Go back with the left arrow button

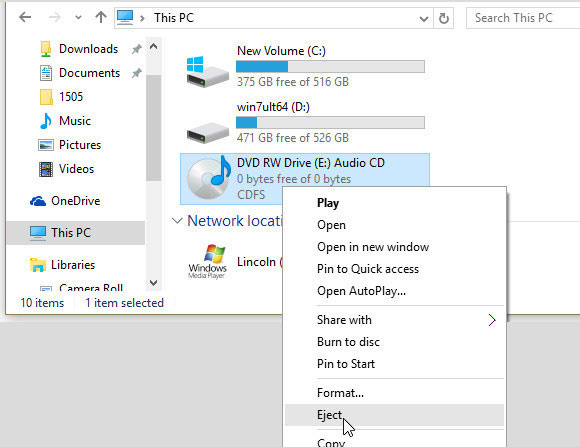[x=25, y=17]
